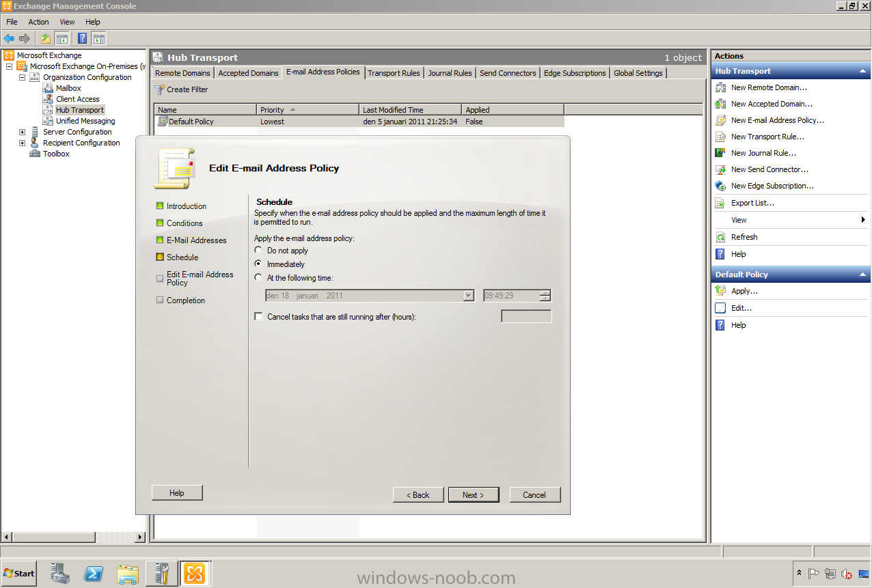Click the New Transport Rule action icon
This screenshot has height=588, width=872.
click(720, 137)
